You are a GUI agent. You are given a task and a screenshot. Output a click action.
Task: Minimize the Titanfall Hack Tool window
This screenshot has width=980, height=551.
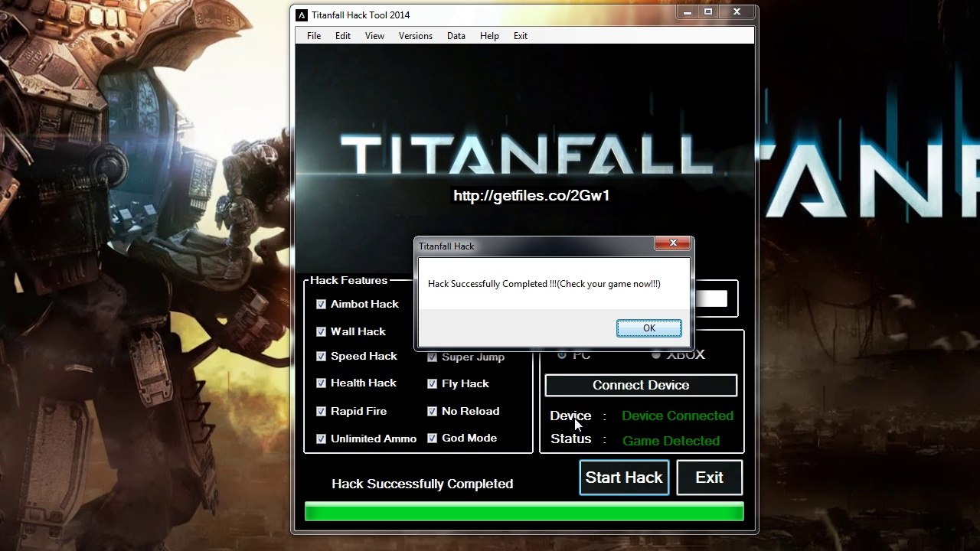point(686,12)
